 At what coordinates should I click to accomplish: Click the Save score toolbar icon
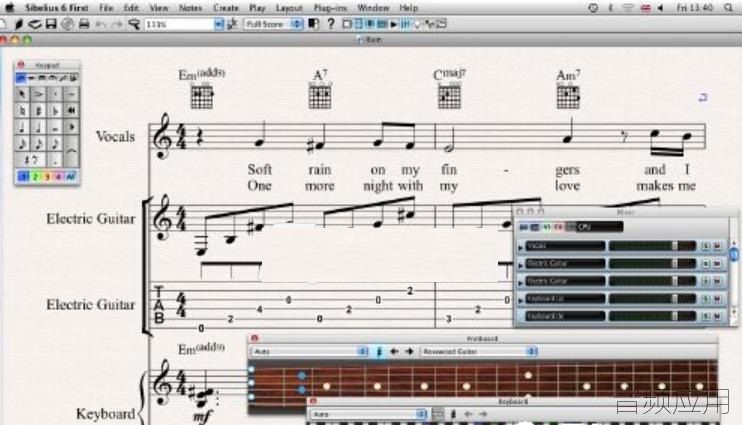(x=51, y=24)
